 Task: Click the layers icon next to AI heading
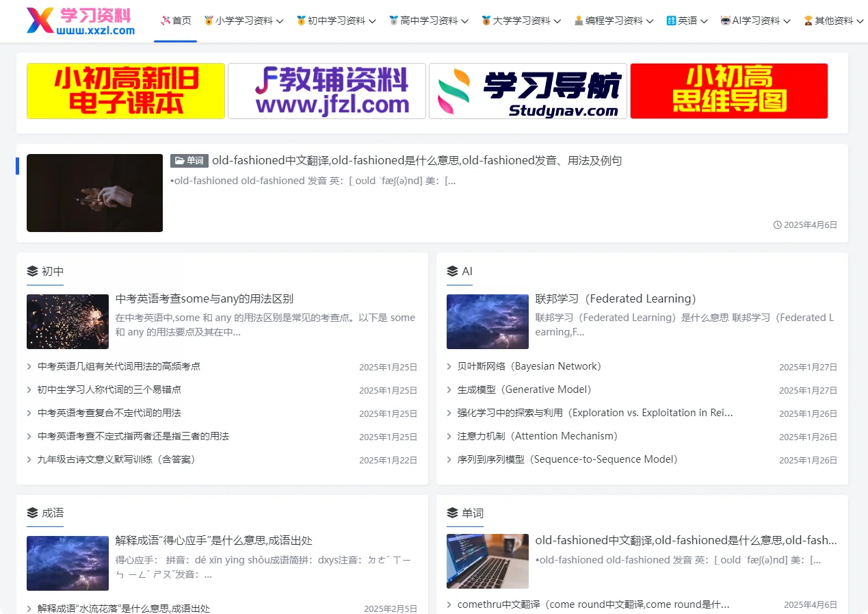tap(451, 270)
